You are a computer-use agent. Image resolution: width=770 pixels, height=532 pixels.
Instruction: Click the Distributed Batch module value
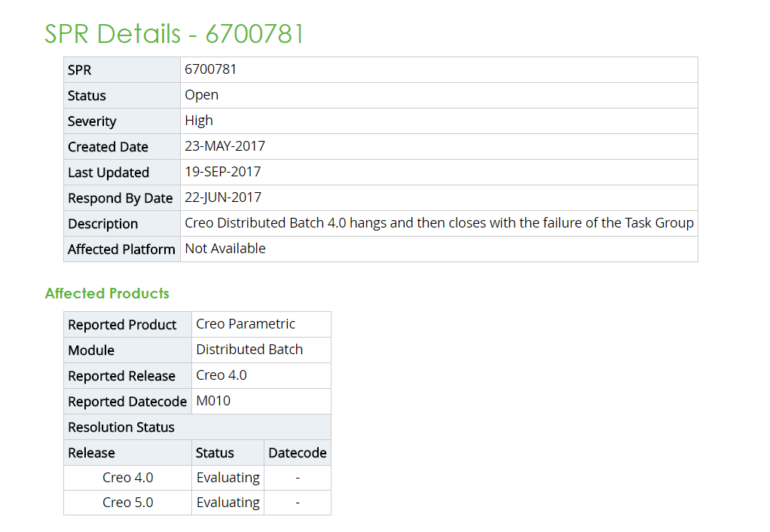(x=249, y=350)
